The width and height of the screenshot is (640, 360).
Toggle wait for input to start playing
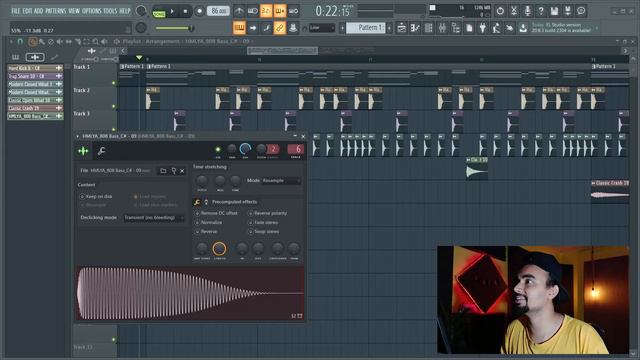253,11
